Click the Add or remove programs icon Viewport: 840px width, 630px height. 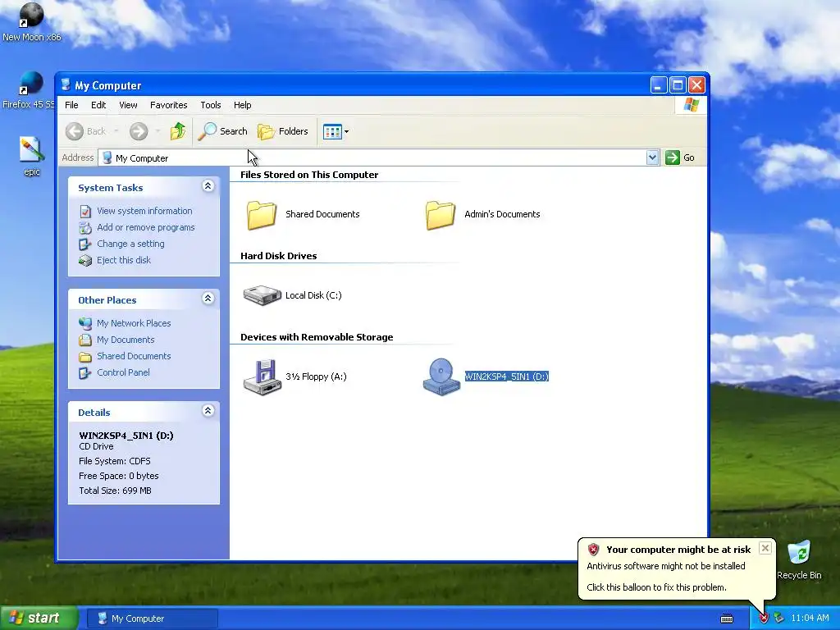pyautogui.click(x=85, y=228)
